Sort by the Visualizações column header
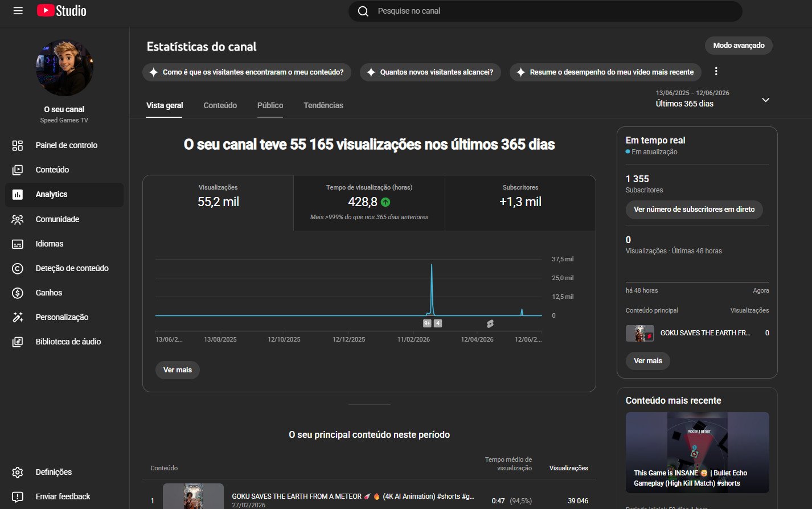 click(568, 468)
